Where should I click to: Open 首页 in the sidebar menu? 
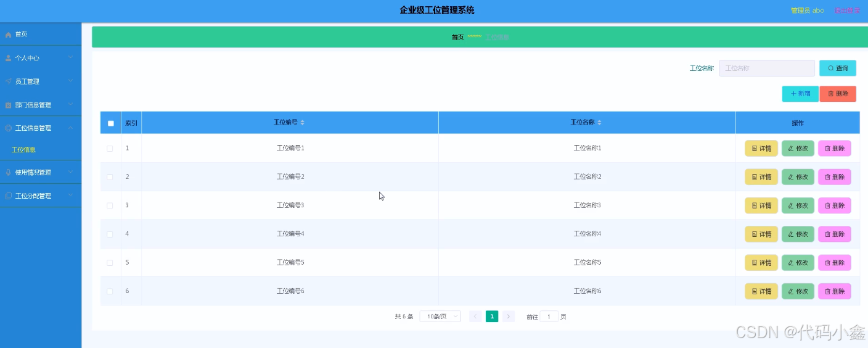pos(41,35)
